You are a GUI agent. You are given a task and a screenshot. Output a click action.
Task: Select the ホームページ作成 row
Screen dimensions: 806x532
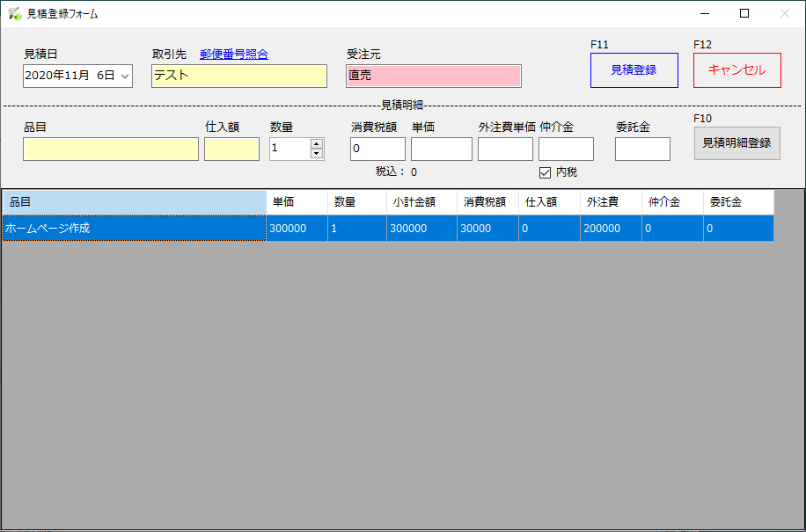pos(134,229)
